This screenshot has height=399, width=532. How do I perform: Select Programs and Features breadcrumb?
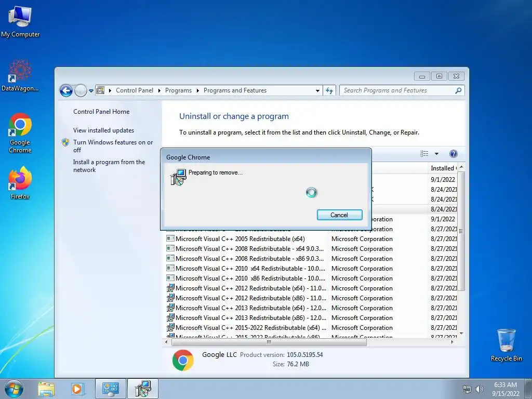point(235,90)
